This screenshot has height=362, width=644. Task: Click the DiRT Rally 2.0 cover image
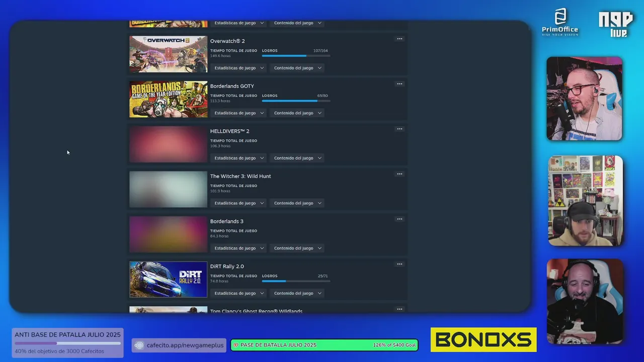168,279
